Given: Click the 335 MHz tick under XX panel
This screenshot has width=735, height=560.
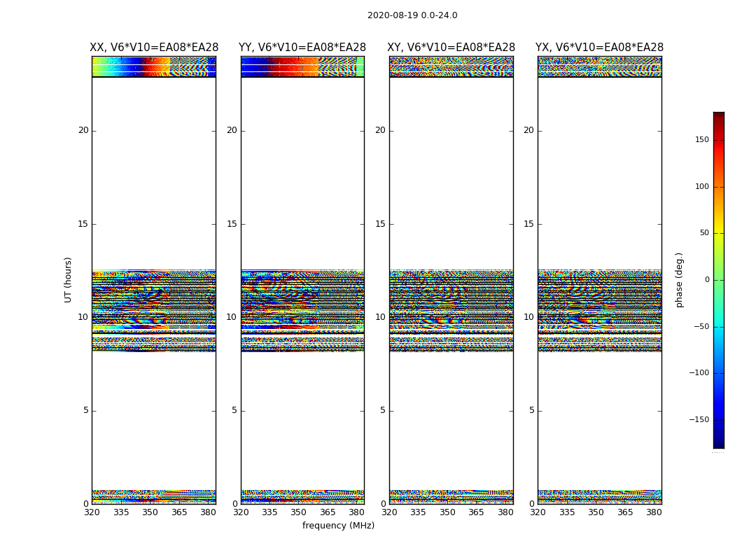Looking at the screenshot, I should pos(121,512).
